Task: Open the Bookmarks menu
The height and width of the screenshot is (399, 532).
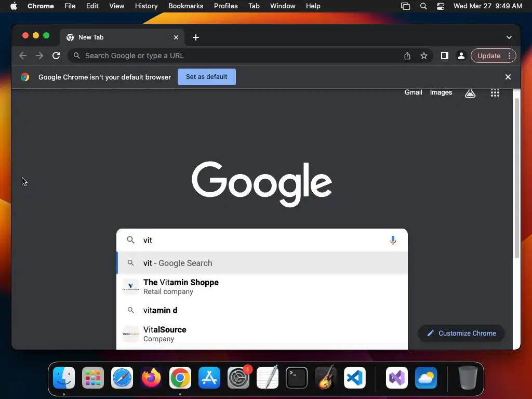Action: tap(186, 6)
